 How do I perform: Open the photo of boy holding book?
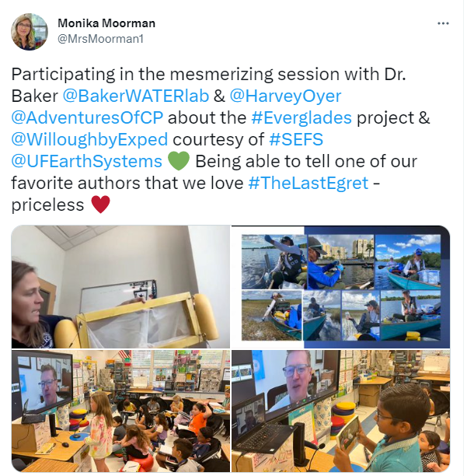coord(341,411)
